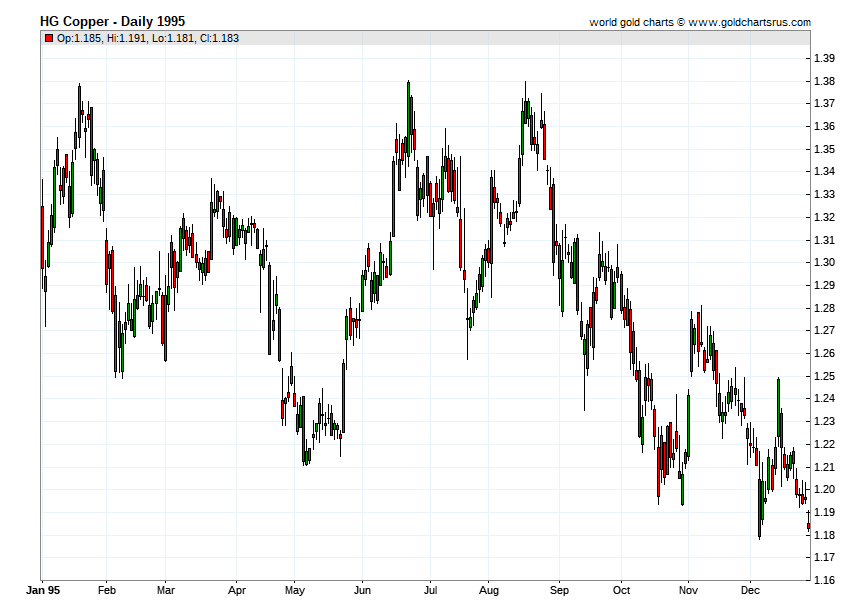850x616 pixels.
Task: Click the 1.21 price axis label
Action: click(x=825, y=467)
